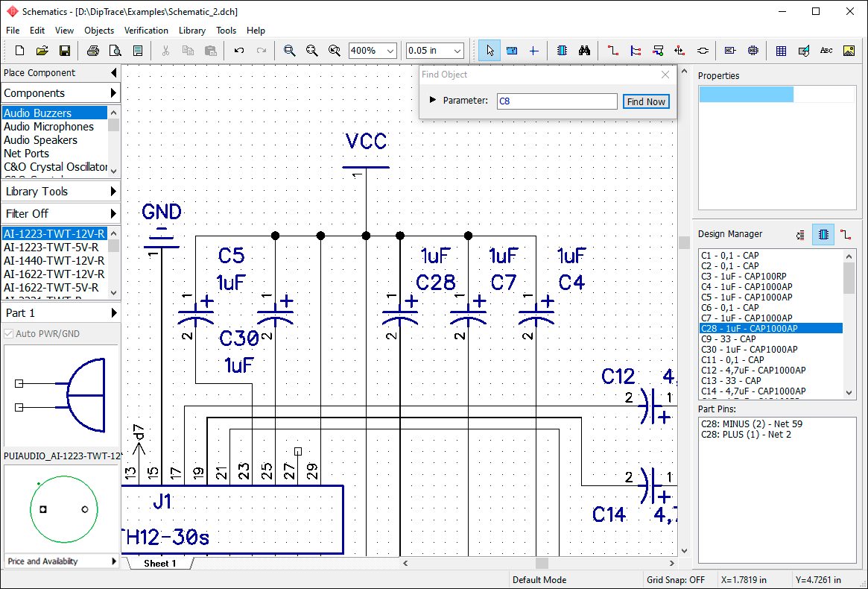Open the File menu
Image resolution: width=868 pixels, height=589 pixels.
click(x=13, y=31)
